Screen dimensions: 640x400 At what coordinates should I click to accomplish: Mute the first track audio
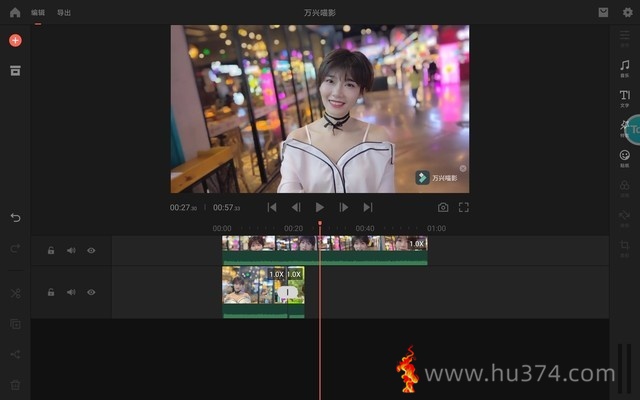71,251
